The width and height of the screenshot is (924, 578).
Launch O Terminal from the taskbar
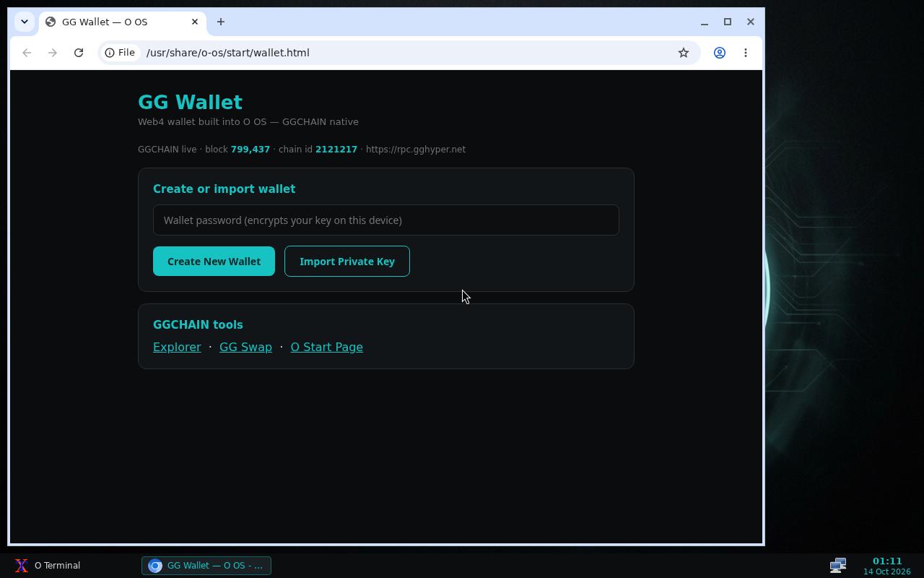(x=47, y=566)
